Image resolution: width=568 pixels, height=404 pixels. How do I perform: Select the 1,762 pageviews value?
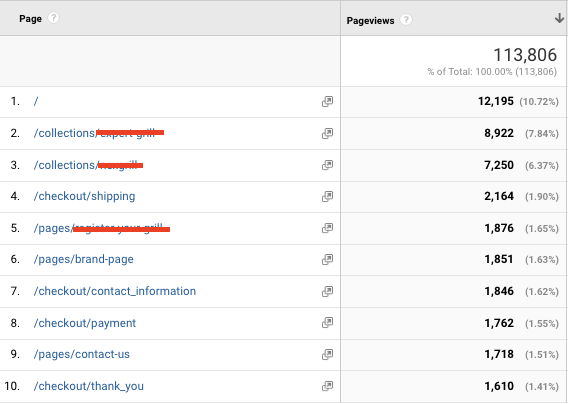tap(499, 323)
